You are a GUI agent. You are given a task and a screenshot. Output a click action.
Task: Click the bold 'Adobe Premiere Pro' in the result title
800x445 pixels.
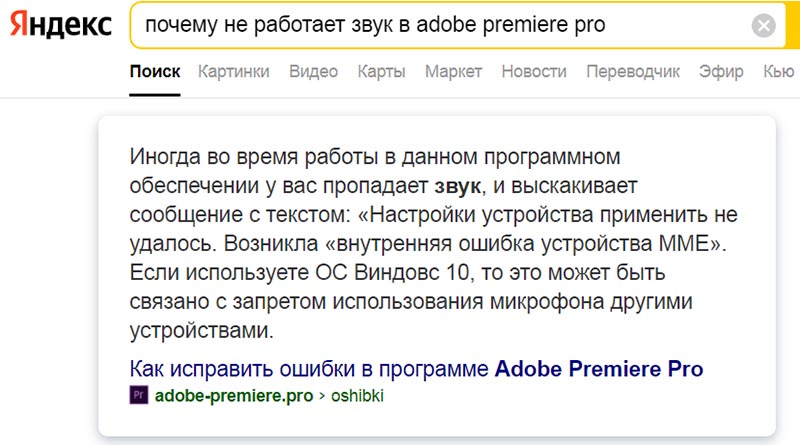point(599,368)
